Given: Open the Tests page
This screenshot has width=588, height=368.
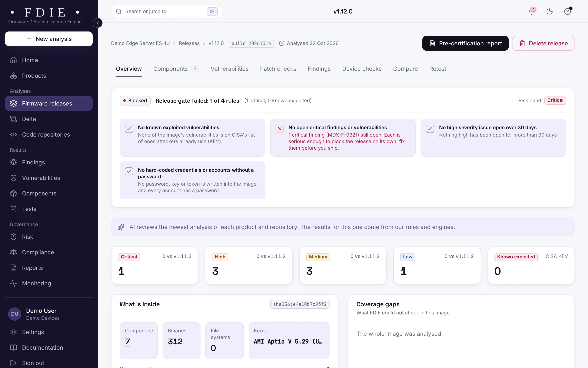Looking at the screenshot, I should [x=49, y=209].
